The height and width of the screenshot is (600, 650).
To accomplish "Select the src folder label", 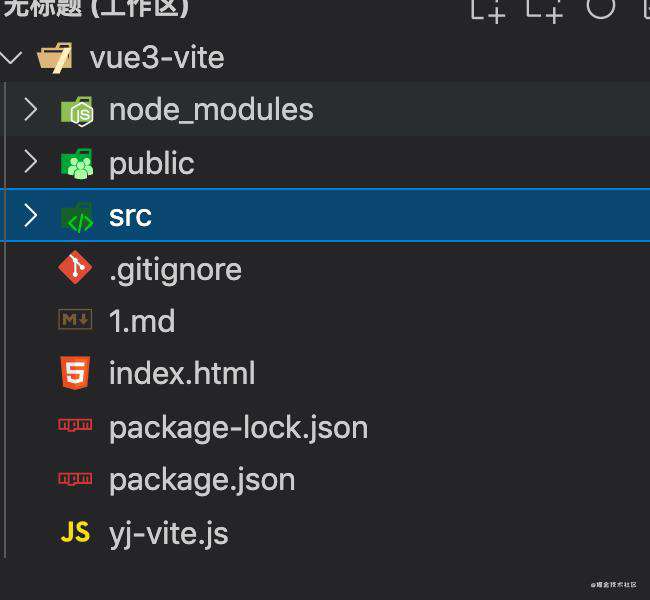I will (130, 217).
